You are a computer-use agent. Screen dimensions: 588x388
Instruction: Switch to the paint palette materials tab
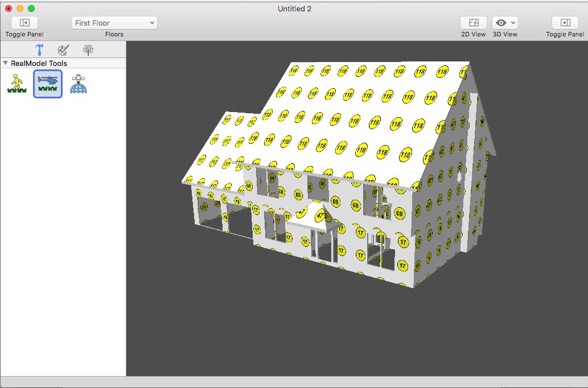click(x=63, y=49)
